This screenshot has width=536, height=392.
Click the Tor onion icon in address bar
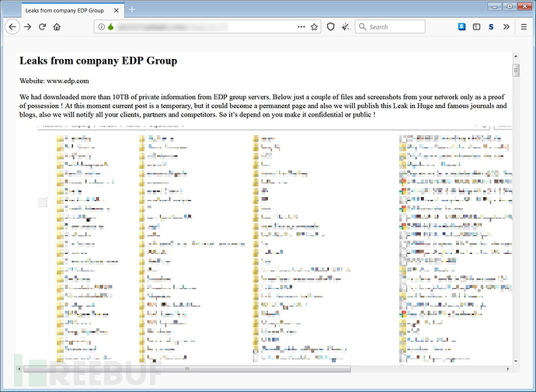[x=110, y=26]
